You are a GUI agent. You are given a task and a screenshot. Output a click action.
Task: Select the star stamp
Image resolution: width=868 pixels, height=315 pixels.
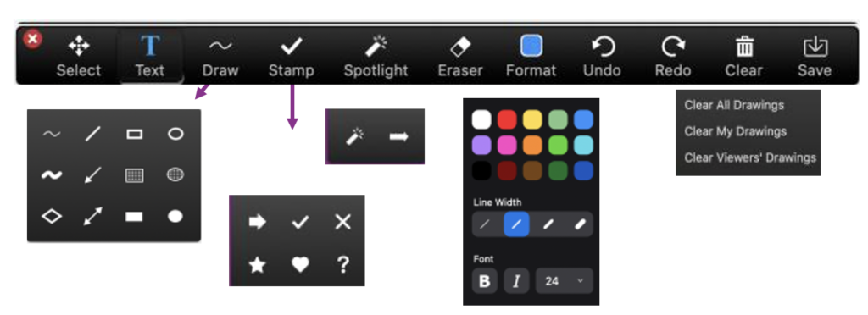click(x=257, y=265)
